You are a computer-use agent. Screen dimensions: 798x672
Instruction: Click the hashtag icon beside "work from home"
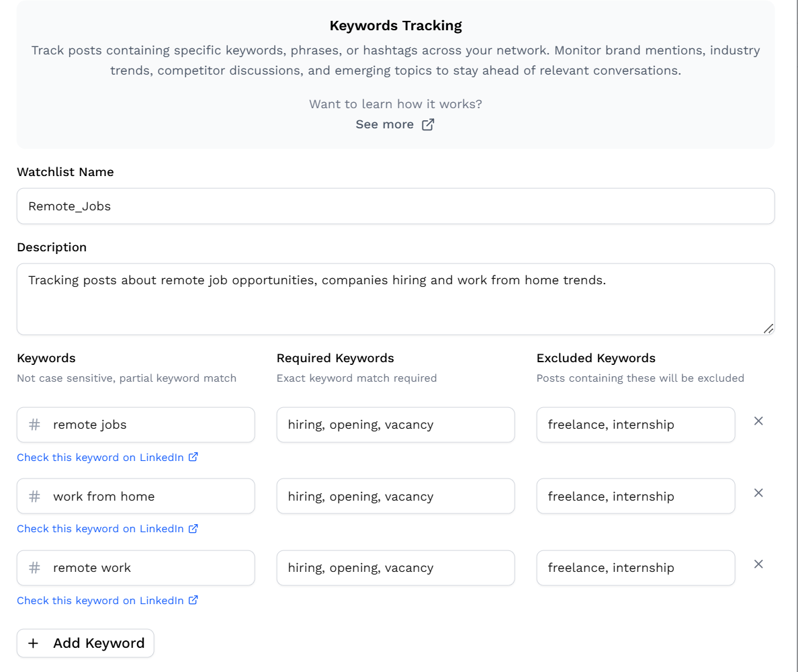click(x=34, y=496)
